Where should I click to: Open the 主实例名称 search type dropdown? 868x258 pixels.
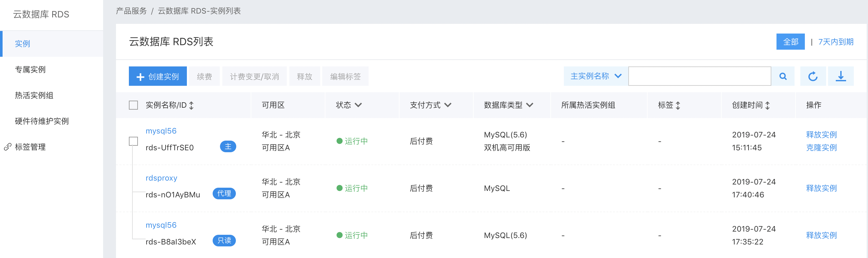click(595, 76)
